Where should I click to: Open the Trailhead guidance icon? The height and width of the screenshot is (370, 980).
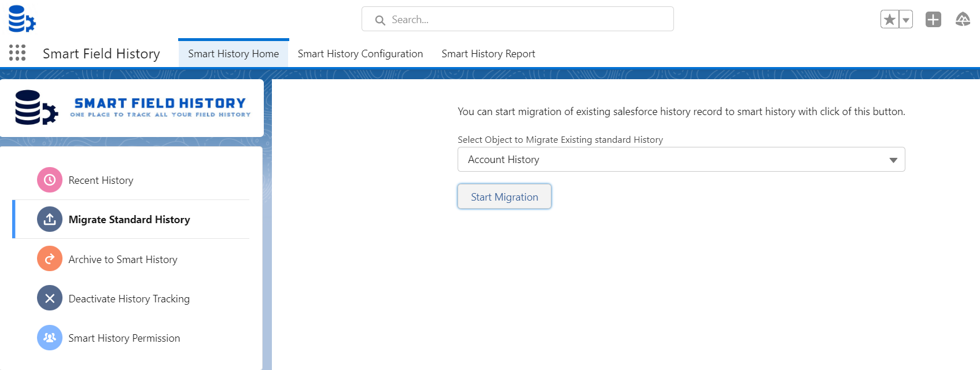coord(963,20)
